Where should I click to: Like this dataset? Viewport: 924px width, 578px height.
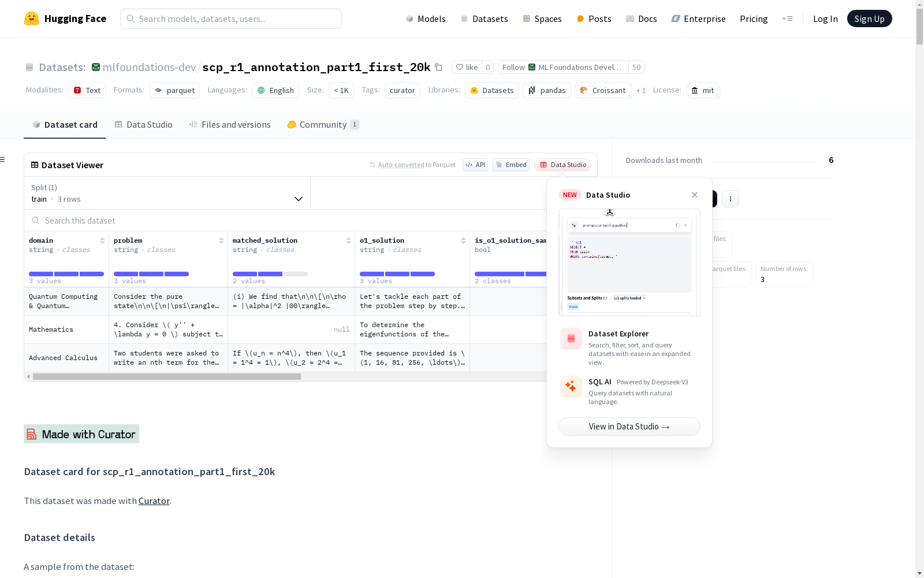(467, 67)
